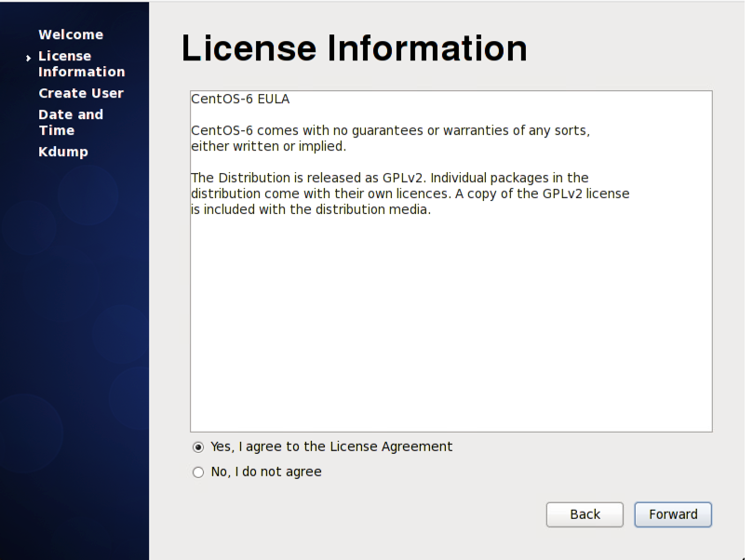Image resolution: width=753 pixels, height=560 pixels.
Task: Navigate to the Welcome step
Action: 71,34
